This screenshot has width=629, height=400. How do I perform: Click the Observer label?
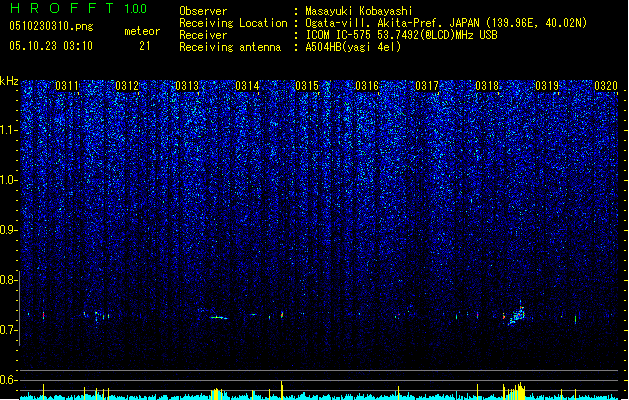click(x=203, y=11)
